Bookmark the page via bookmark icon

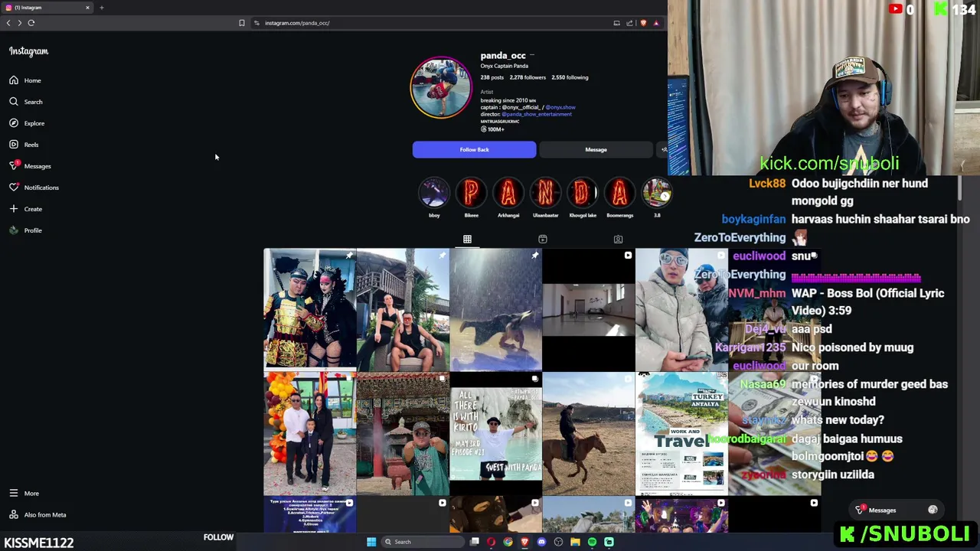click(242, 23)
